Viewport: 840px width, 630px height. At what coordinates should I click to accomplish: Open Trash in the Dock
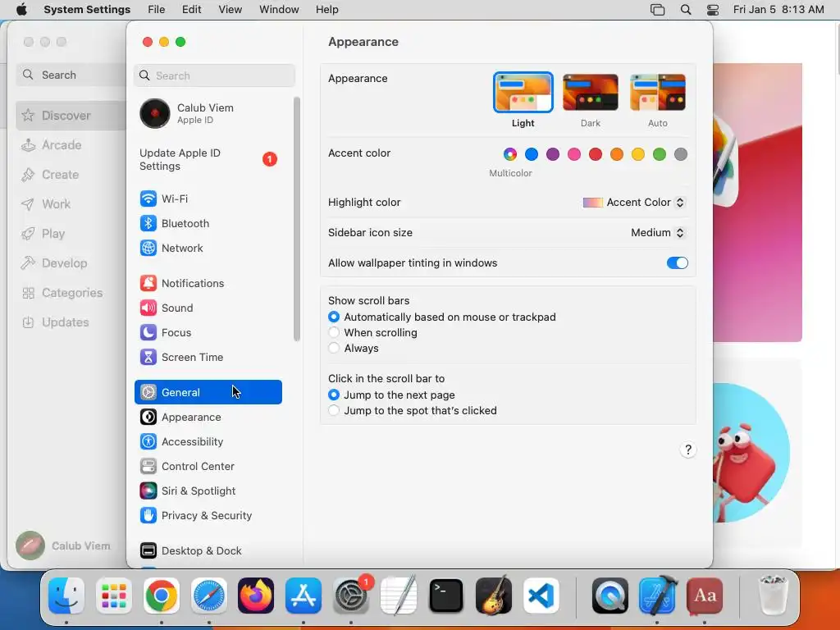pos(774,596)
